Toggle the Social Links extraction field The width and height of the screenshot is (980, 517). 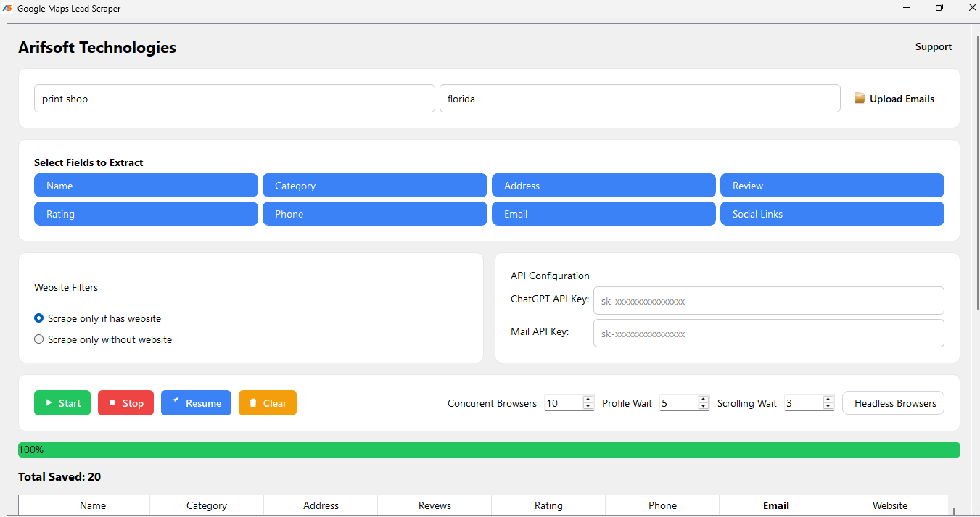831,214
